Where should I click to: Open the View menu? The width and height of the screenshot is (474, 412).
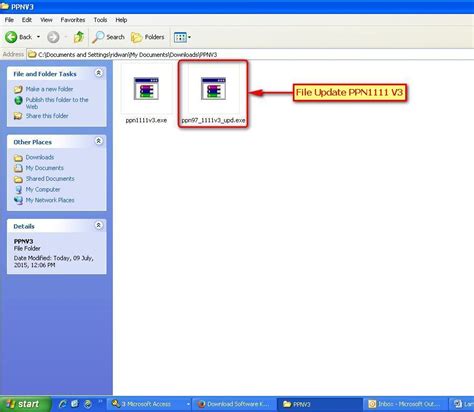pos(46,20)
